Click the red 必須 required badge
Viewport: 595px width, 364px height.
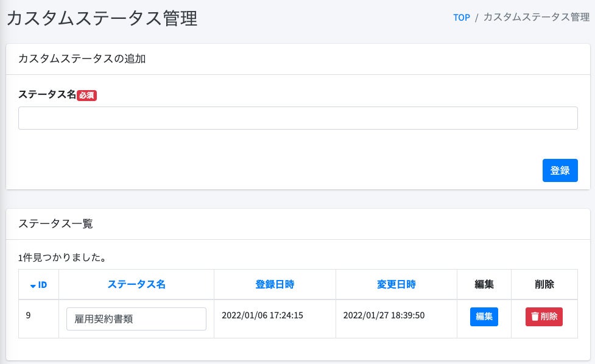87,95
